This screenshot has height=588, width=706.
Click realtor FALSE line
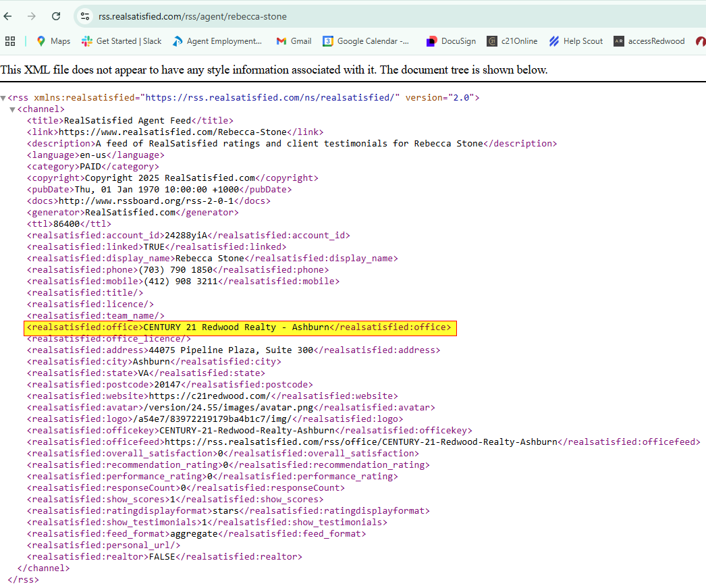click(x=165, y=557)
